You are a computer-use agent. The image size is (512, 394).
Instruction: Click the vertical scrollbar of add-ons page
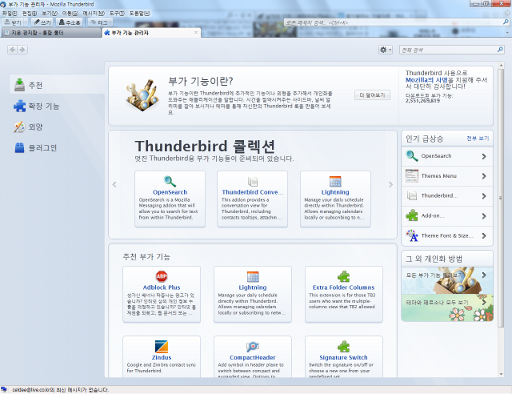(501, 198)
